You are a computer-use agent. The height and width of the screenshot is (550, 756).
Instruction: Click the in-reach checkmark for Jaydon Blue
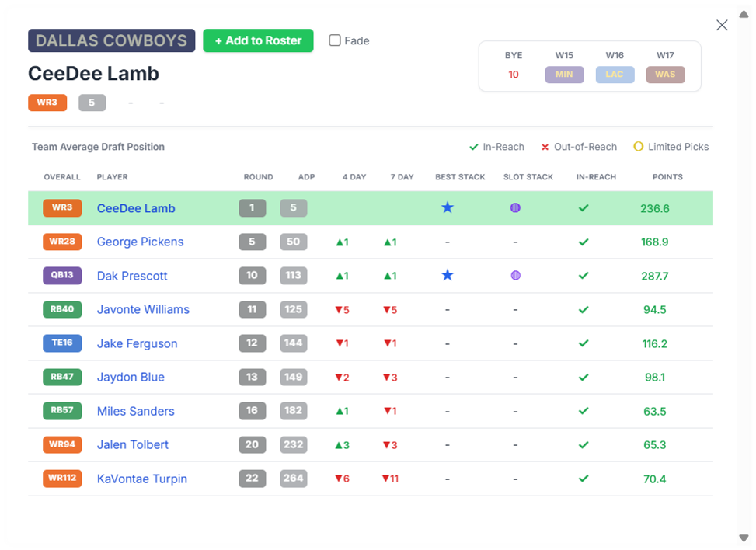[584, 377]
